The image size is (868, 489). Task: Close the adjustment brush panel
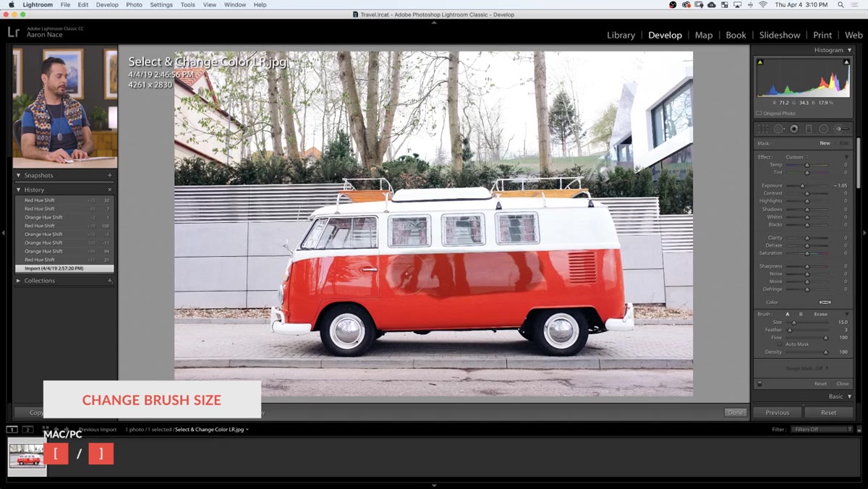pyautogui.click(x=843, y=384)
